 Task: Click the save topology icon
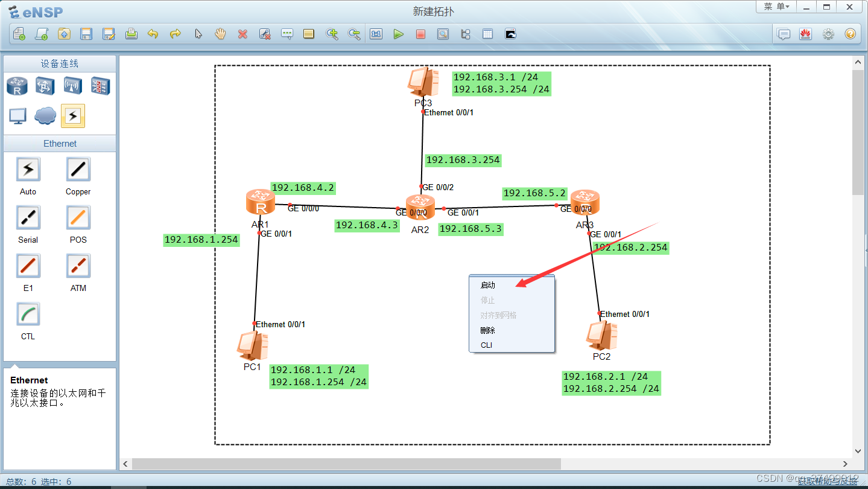tap(86, 34)
